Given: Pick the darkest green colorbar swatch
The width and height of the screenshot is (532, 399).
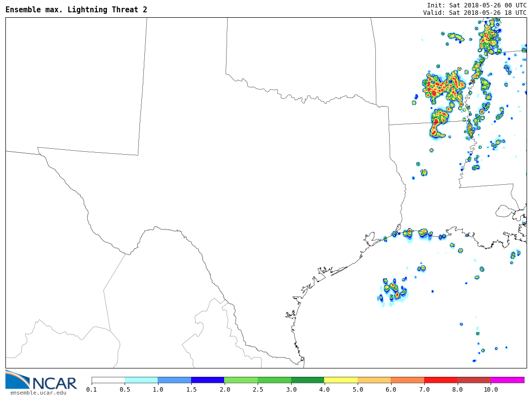Looking at the screenshot, I should [307, 380].
